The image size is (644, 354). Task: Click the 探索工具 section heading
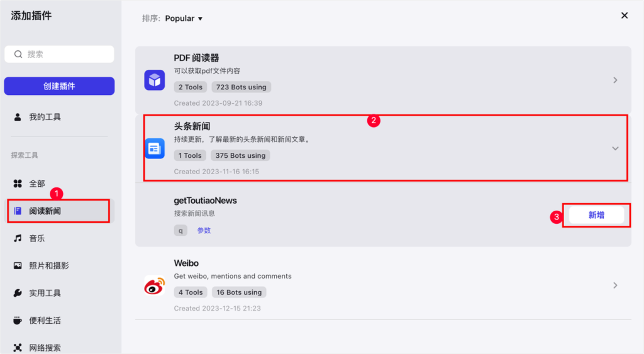pos(25,155)
